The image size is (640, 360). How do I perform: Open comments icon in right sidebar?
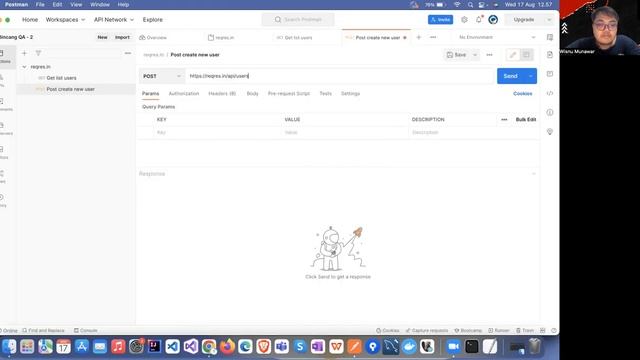click(x=550, y=74)
